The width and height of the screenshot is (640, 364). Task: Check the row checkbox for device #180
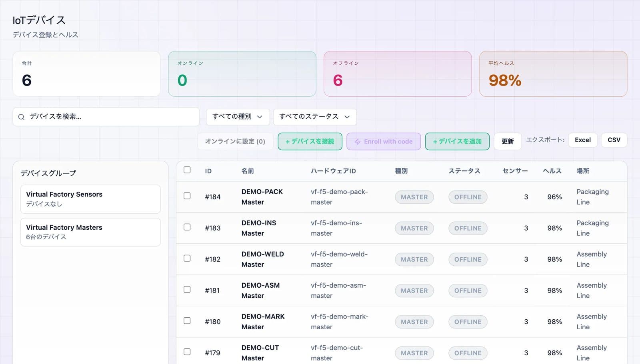[x=187, y=320]
